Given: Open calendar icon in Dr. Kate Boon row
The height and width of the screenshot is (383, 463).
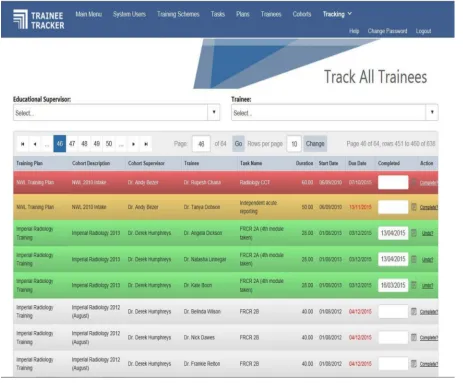Looking at the screenshot, I should (414, 285).
